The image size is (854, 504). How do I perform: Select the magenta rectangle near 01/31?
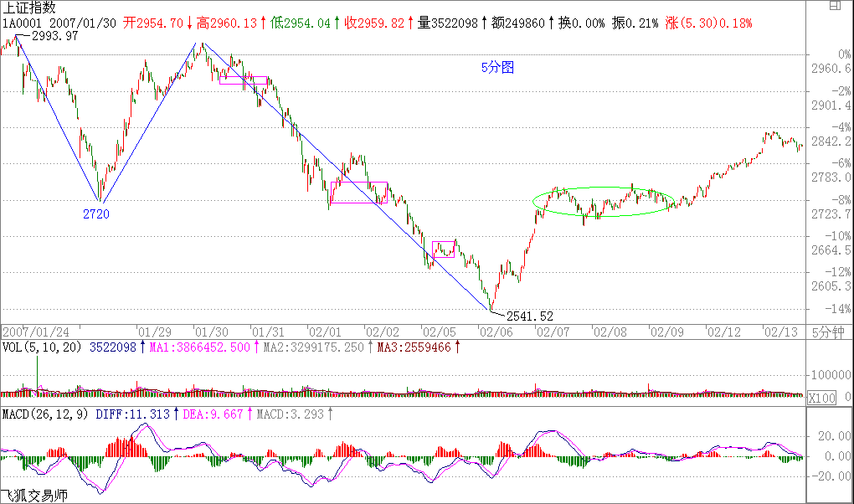(x=243, y=80)
